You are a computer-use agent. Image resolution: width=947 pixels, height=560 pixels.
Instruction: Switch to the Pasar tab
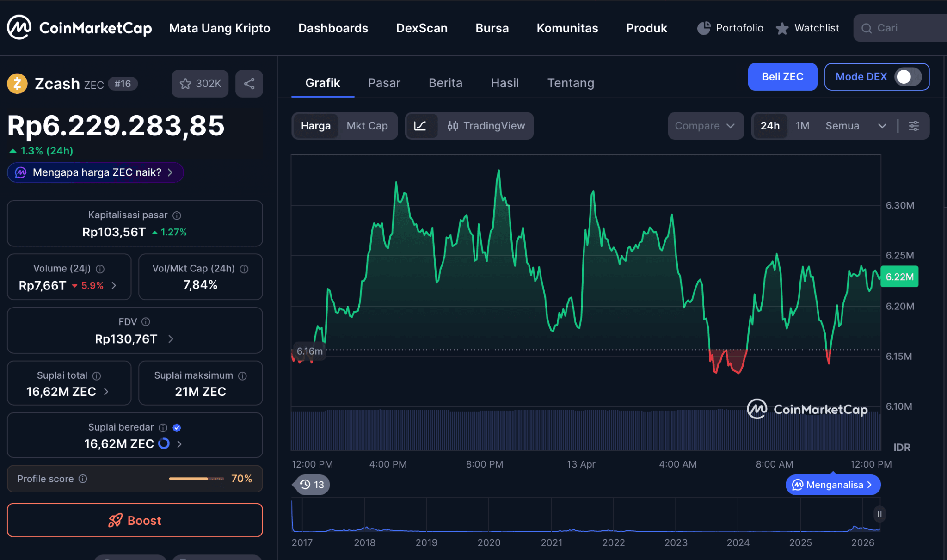coord(384,83)
